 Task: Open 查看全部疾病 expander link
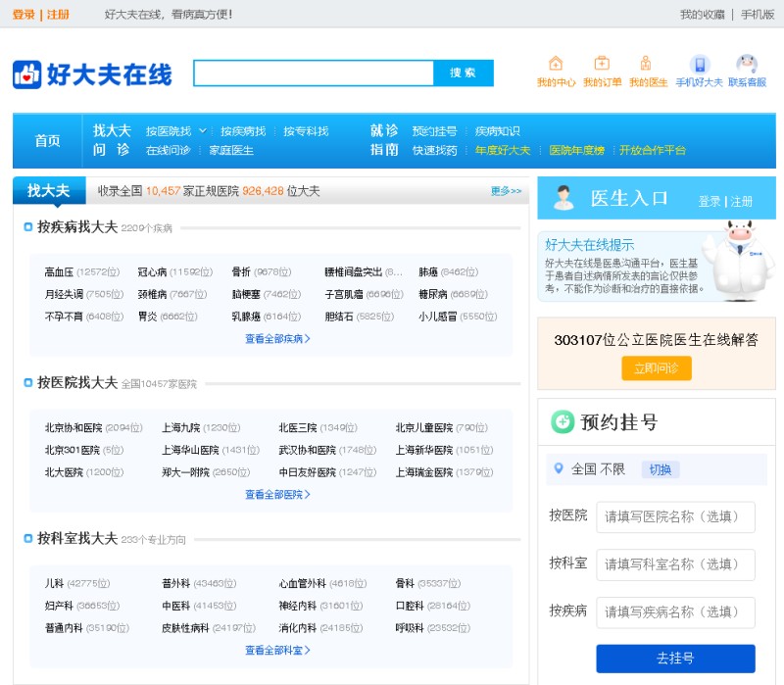[277, 338]
